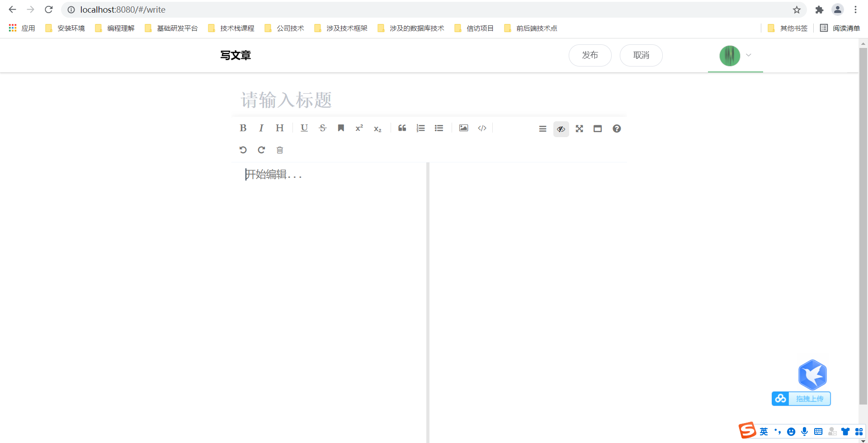Open the 涉及的数据库技术 bookmark folder
Screen dimensions: 868x443
[x=411, y=28]
